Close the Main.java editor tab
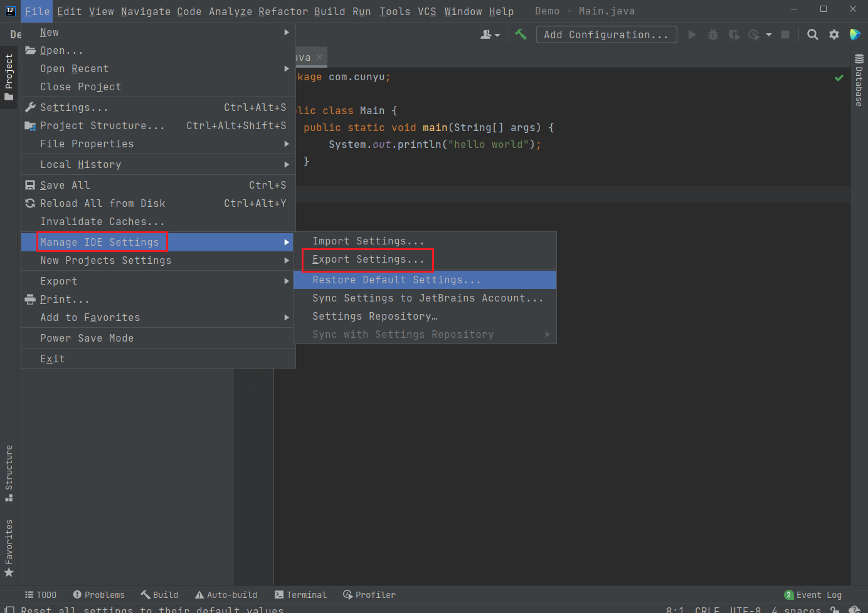Screen dimensions: 868x613 tap(319, 57)
